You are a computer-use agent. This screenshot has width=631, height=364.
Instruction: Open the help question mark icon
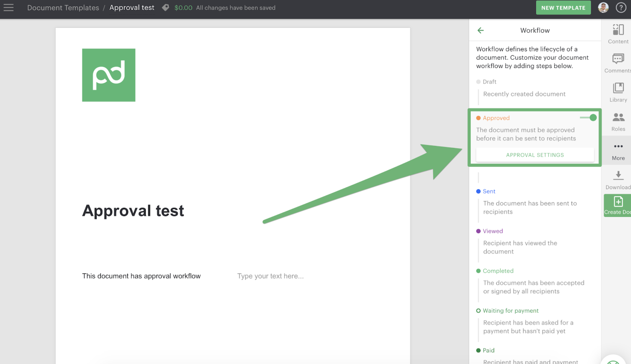[621, 8]
